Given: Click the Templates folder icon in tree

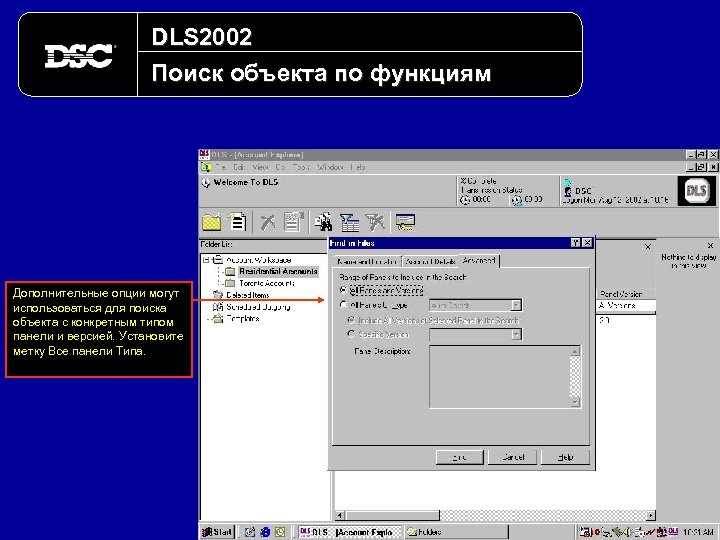Looking at the screenshot, I should (x=218, y=318).
